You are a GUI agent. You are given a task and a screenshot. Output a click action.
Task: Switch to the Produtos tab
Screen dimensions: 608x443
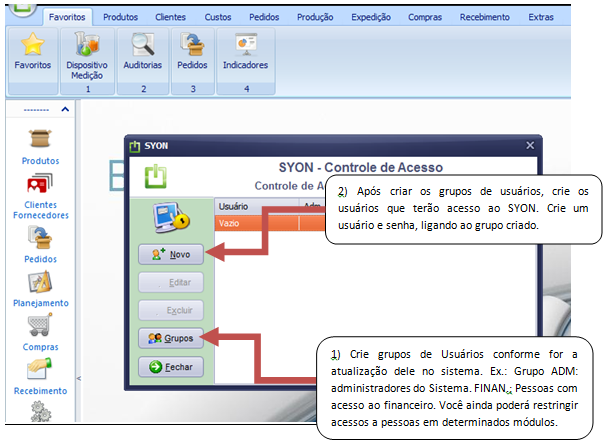tap(121, 17)
